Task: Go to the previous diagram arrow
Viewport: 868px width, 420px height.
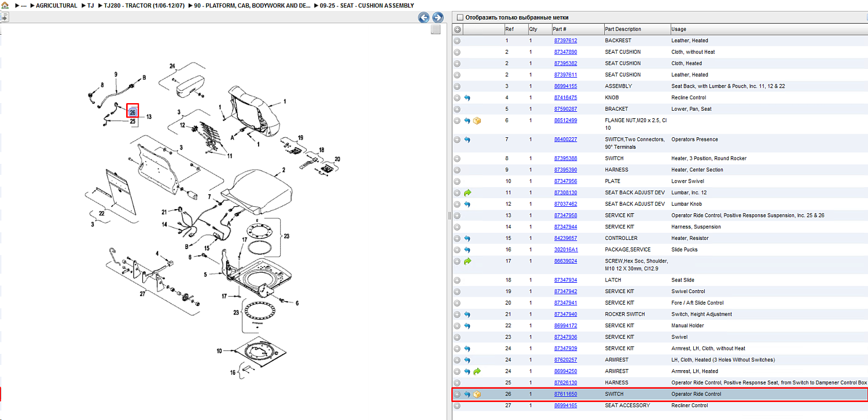Action: 424,18
